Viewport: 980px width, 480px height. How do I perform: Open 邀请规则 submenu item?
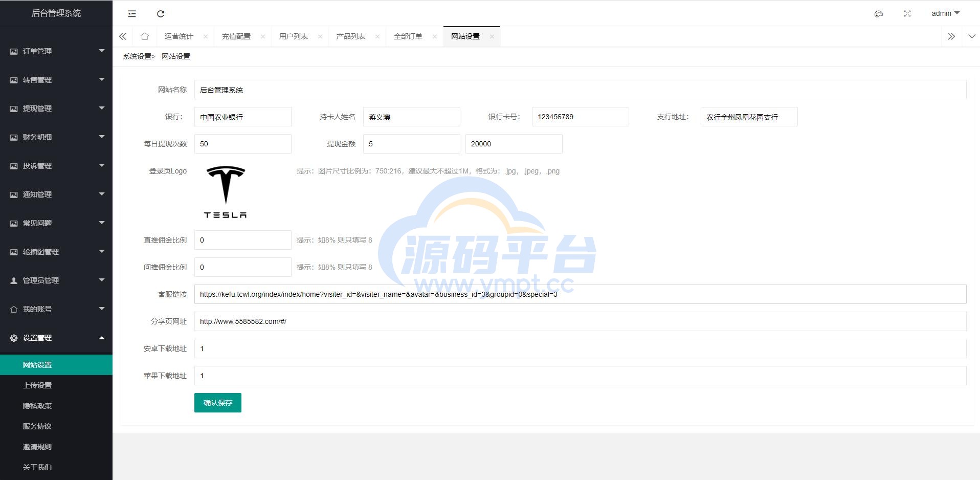56,447
